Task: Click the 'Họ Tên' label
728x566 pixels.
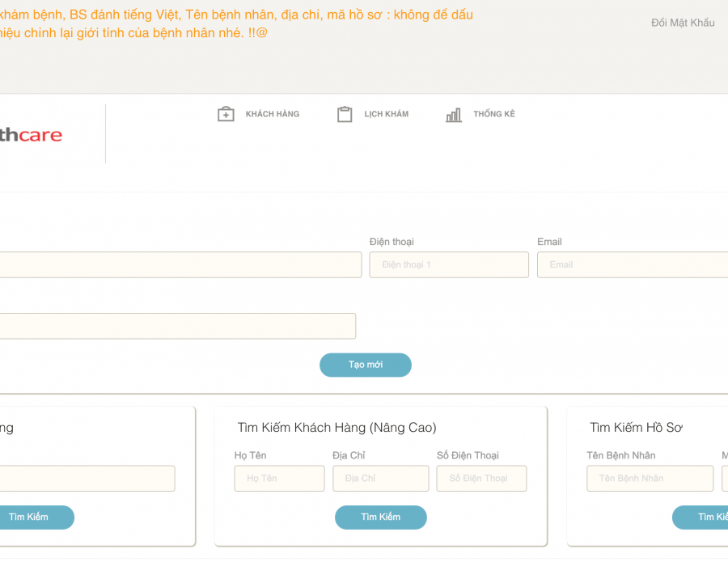Action: pyautogui.click(x=250, y=455)
